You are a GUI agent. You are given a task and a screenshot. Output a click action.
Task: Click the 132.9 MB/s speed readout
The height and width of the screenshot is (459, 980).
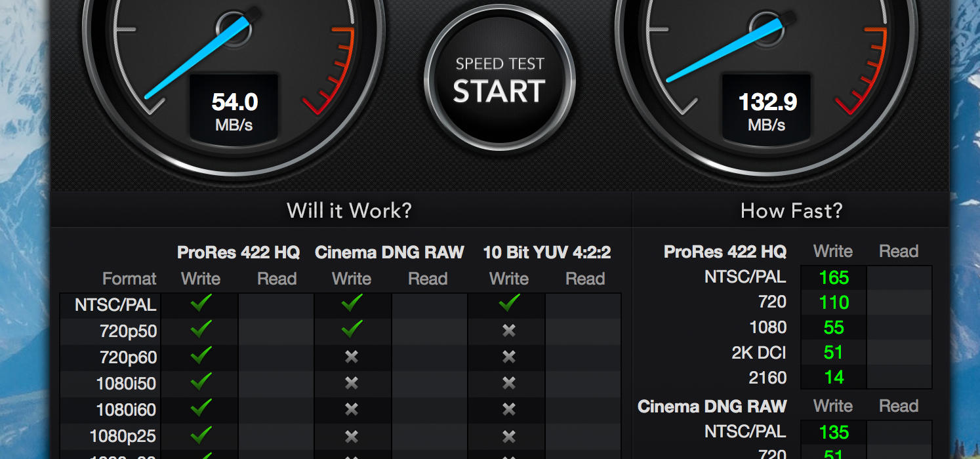coord(767,111)
